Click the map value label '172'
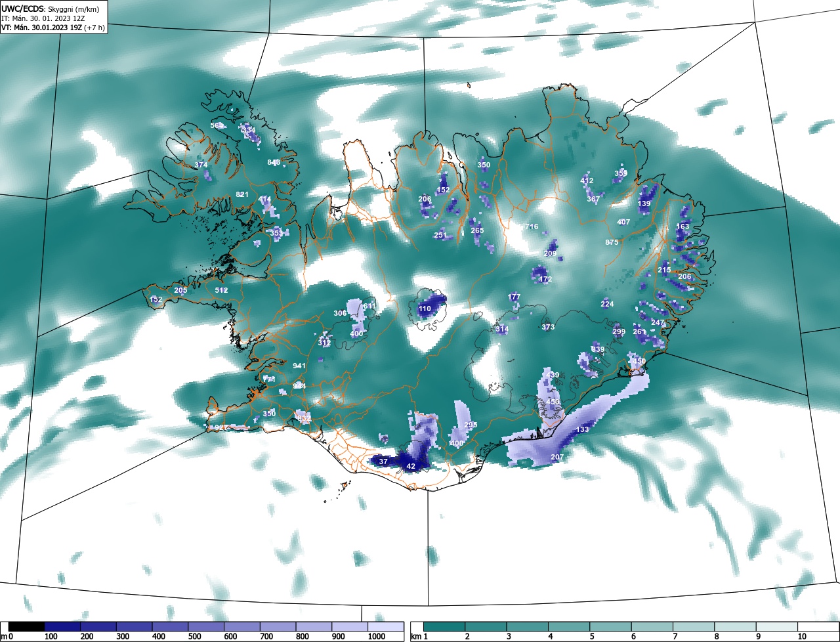 click(x=545, y=279)
